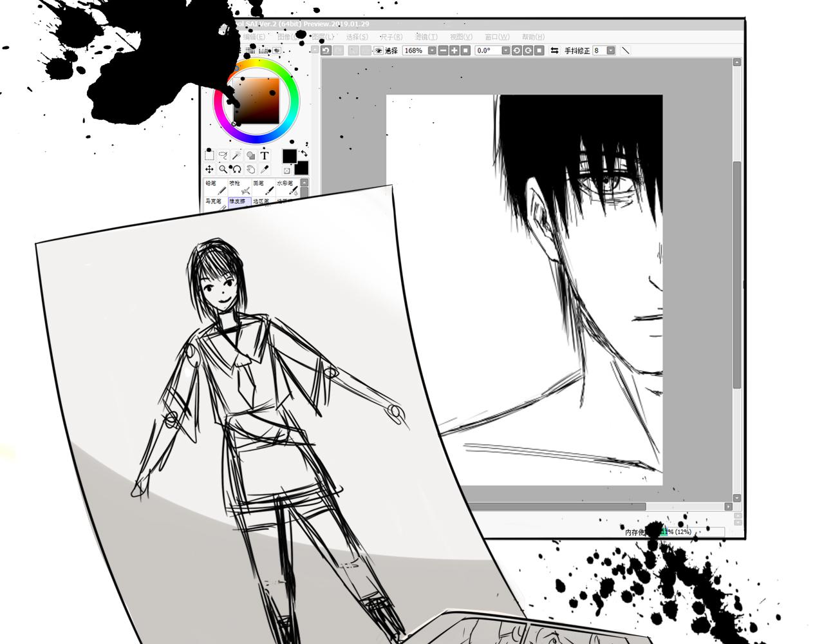This screenshot has height=644, width=824.
Task: Choose the 喷枪 airbrush brush
Action: tap(239, 187)
